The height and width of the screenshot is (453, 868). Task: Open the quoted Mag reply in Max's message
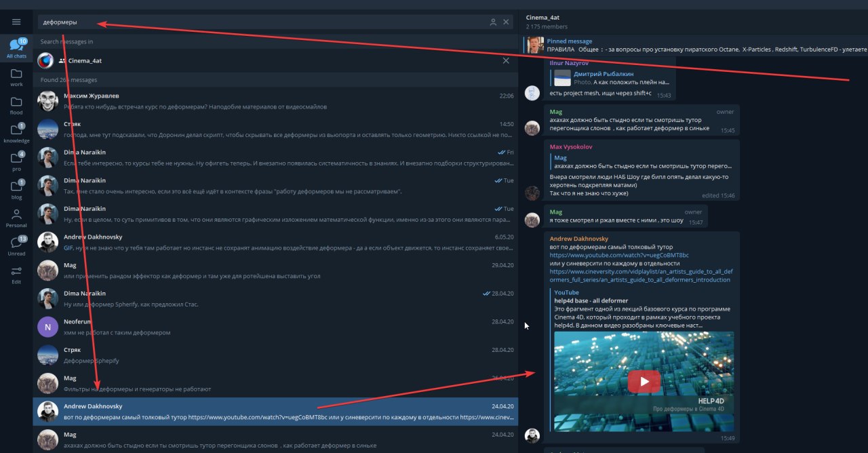point(641,161)
